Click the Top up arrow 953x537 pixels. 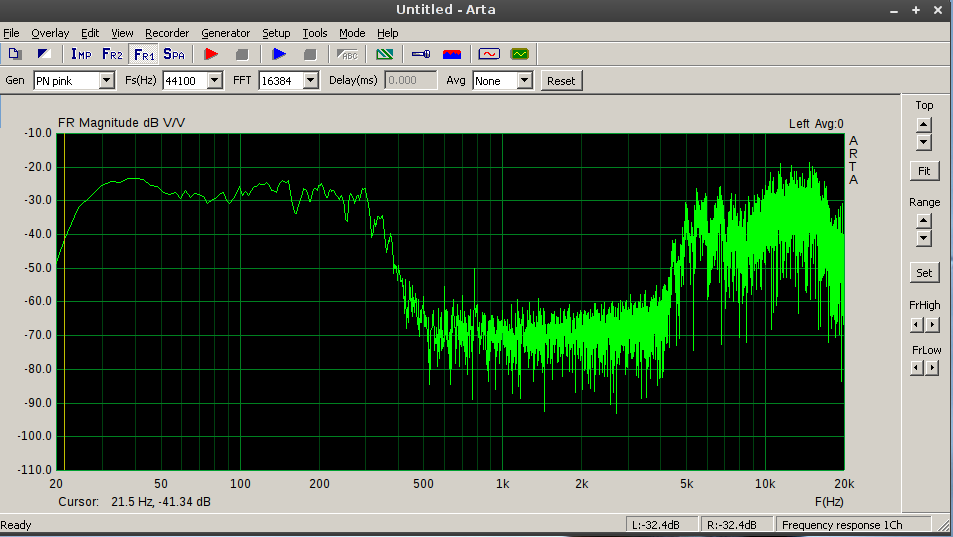(924, 125)
